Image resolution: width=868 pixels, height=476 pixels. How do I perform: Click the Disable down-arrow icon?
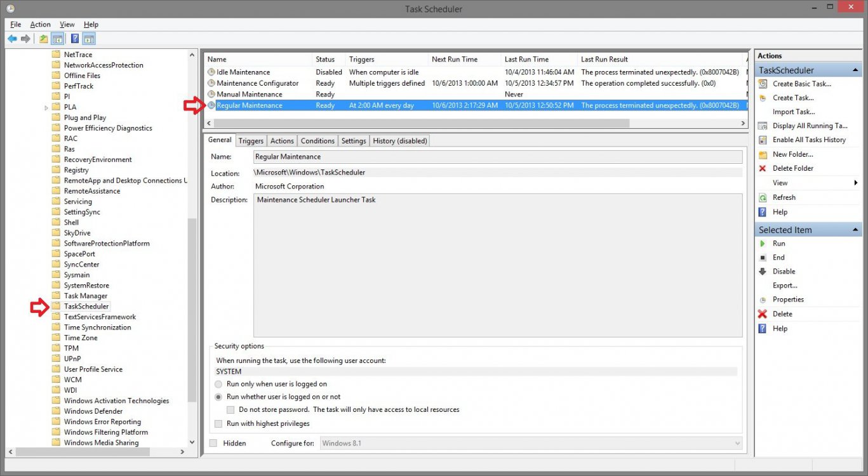[x=763, y=271]
